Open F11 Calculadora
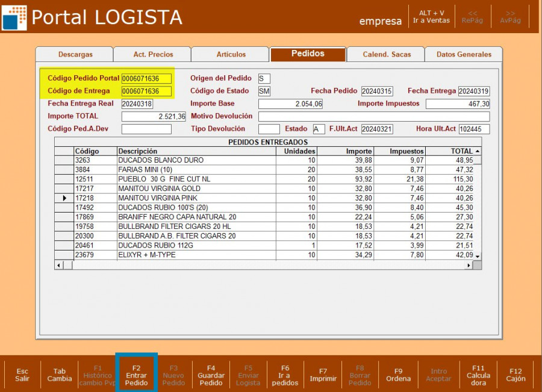Viewport: 542px width, 392px height. tap(478, 375)
